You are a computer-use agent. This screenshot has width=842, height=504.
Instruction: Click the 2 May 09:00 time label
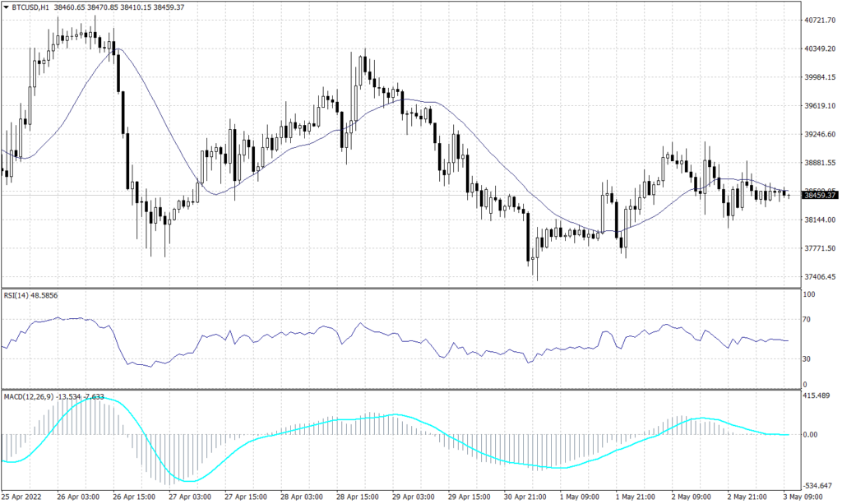(690, 497)
